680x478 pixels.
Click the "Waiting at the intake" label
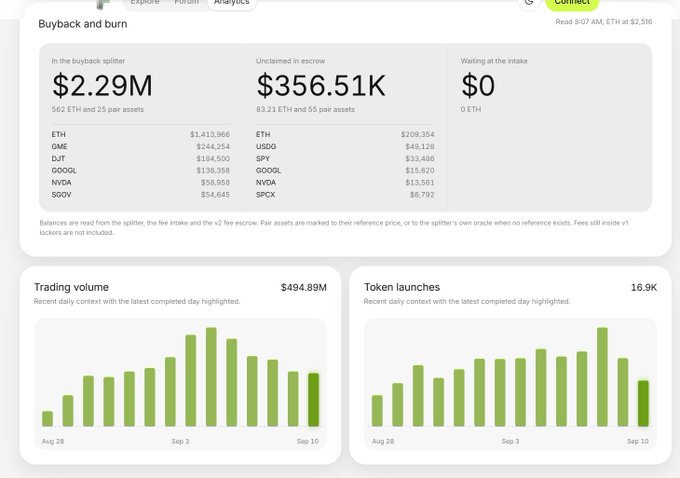494,61
